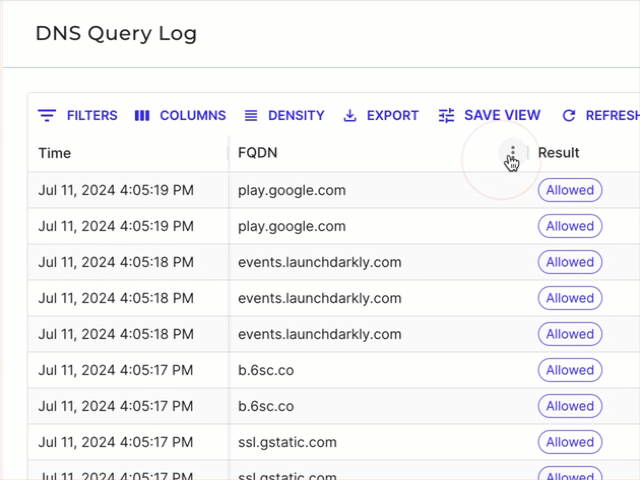Viewport: 640px width, 480px height.
Task: Click the Export download icon
Action: [350, 116]
